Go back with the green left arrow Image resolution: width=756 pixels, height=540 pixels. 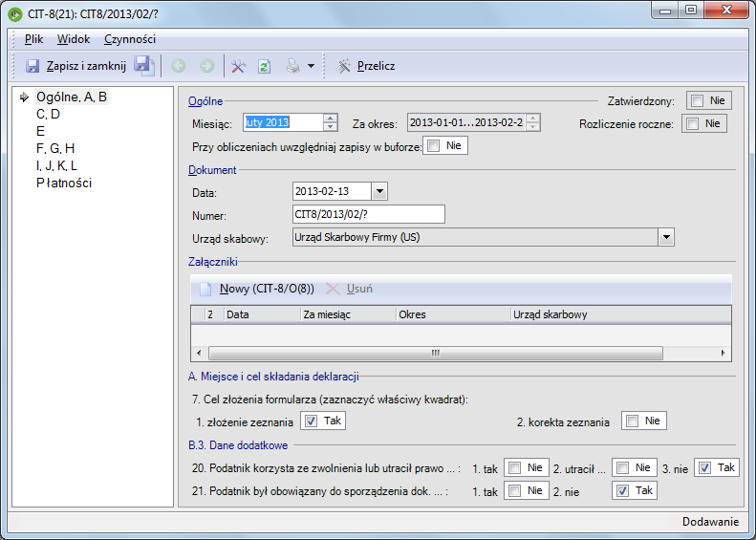pos(179,66)
